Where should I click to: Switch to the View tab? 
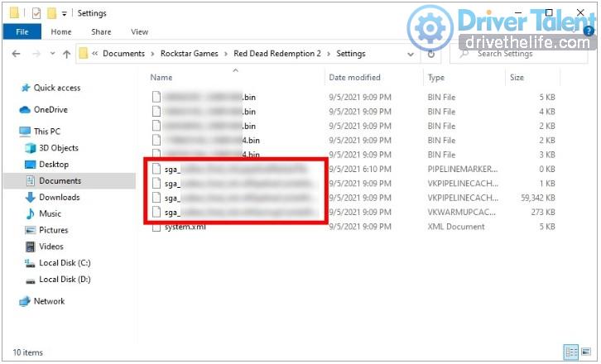click(x=140, y=31)
